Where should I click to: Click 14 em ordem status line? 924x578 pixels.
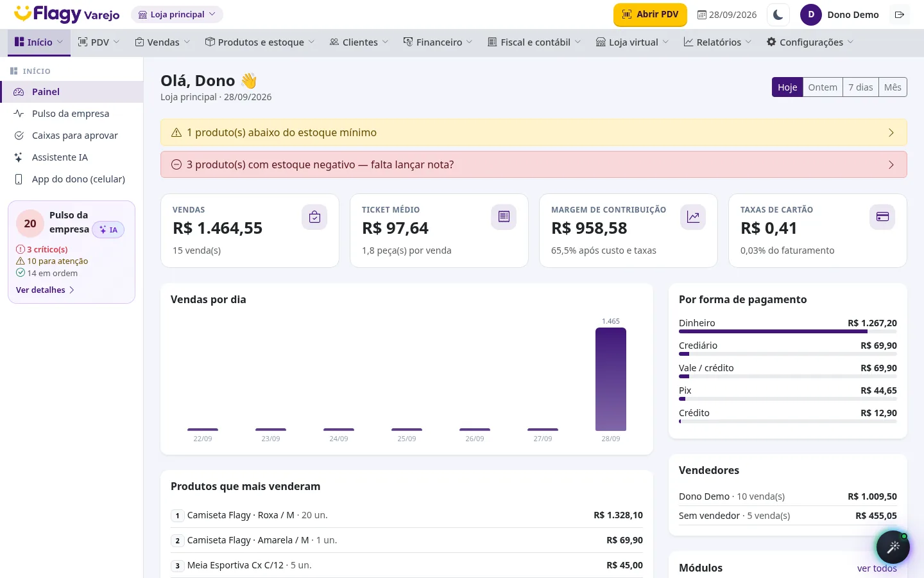(x=47, y=273)
